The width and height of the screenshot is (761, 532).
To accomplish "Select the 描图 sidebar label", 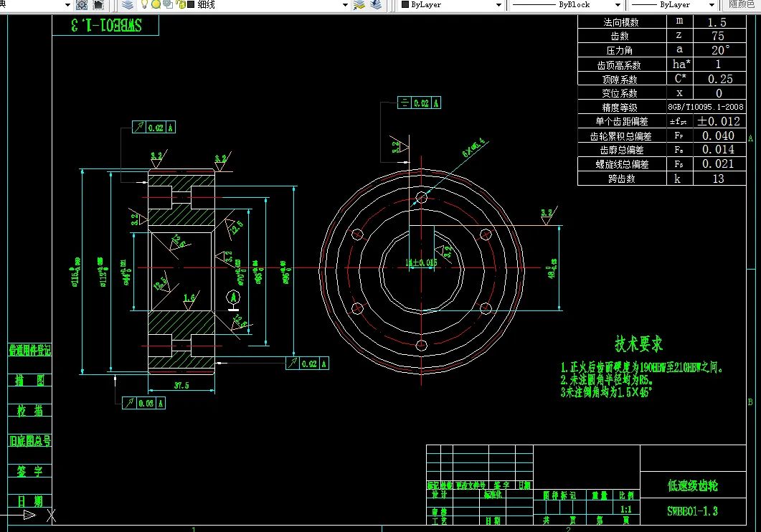I will click(29, 380).
